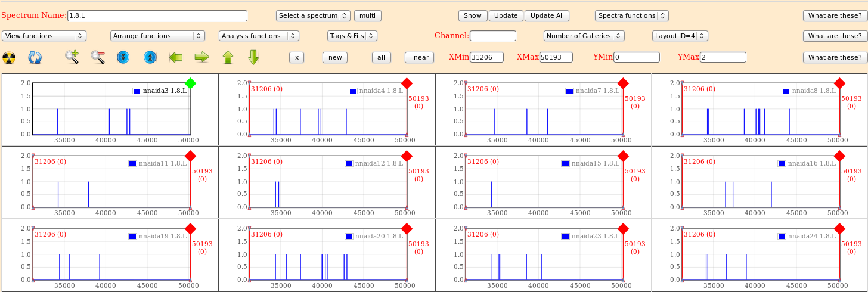Viewport: 868px width, 292px height.
Task: Click the blue circular refresh arrows icon
Action: pyautogui.click(x=35, y=57)
